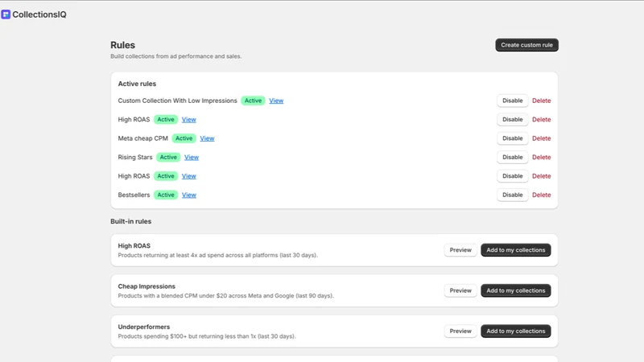View the High ROAS rule above Meta cheap CPM

[189, 119]
